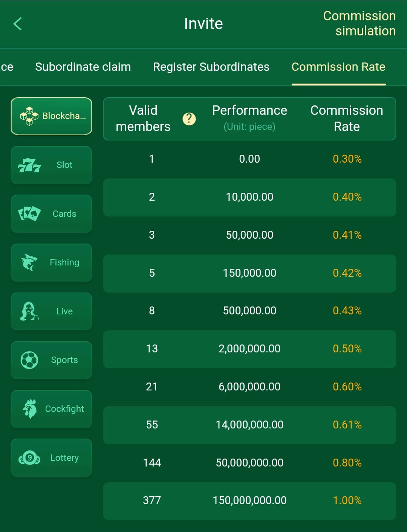Click the Commission Rate column header

[x=346, y=118]
